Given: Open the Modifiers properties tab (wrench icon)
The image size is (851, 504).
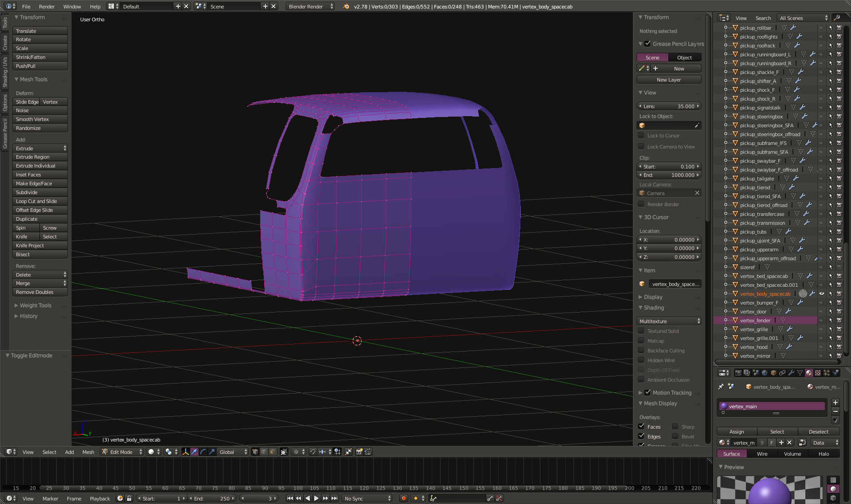Looking at the screenshot, I should click(791, 373).
